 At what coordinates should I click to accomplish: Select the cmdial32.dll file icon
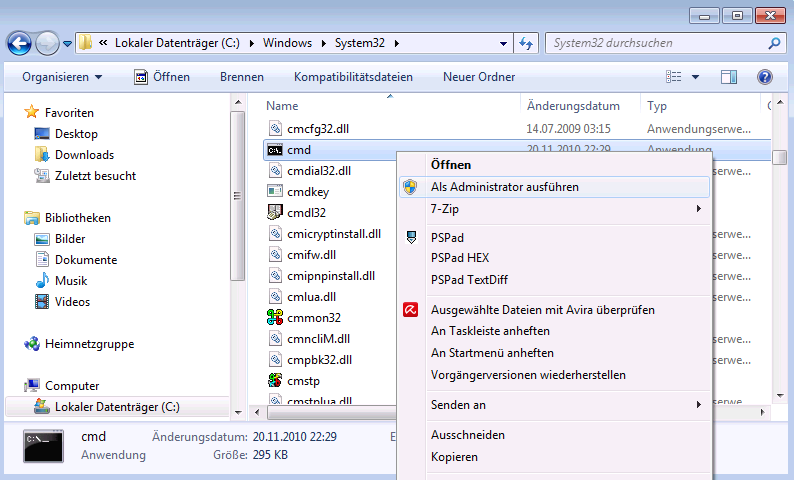pos(275,171)
